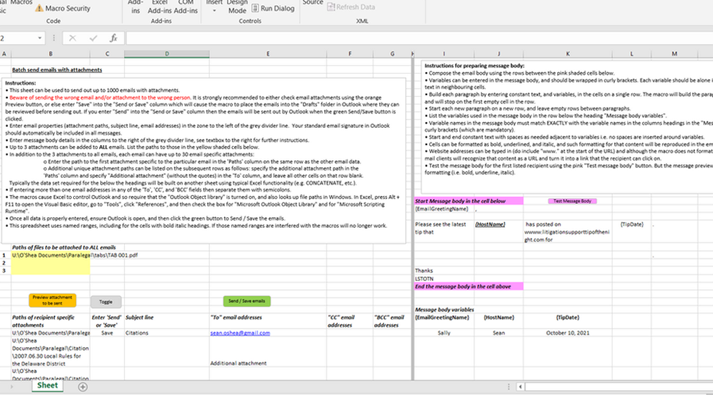Image resolution: width=713 pixels, height=395 pixels.
Task: Cancel the formula bar entry (X icon)
Action: (x=72, y=38)
